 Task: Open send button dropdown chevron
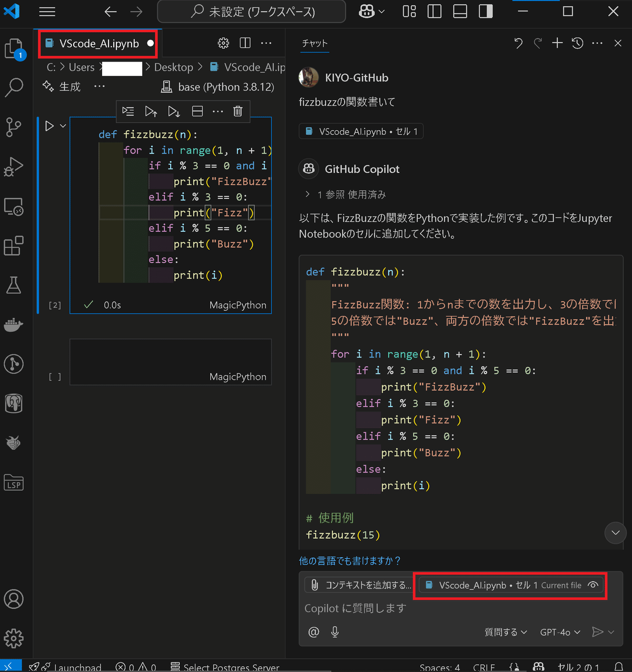coord(611,632)
